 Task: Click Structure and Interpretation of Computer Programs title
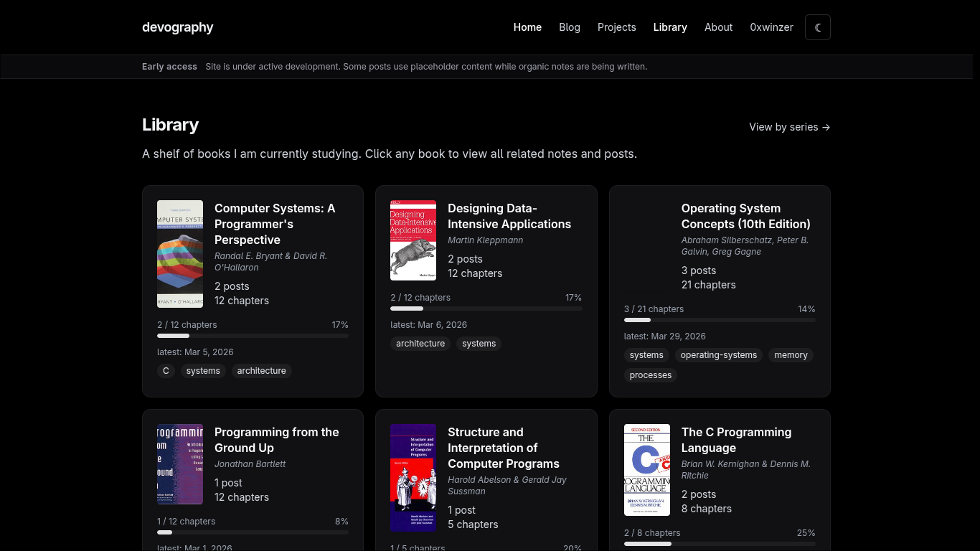coord(504,448)
